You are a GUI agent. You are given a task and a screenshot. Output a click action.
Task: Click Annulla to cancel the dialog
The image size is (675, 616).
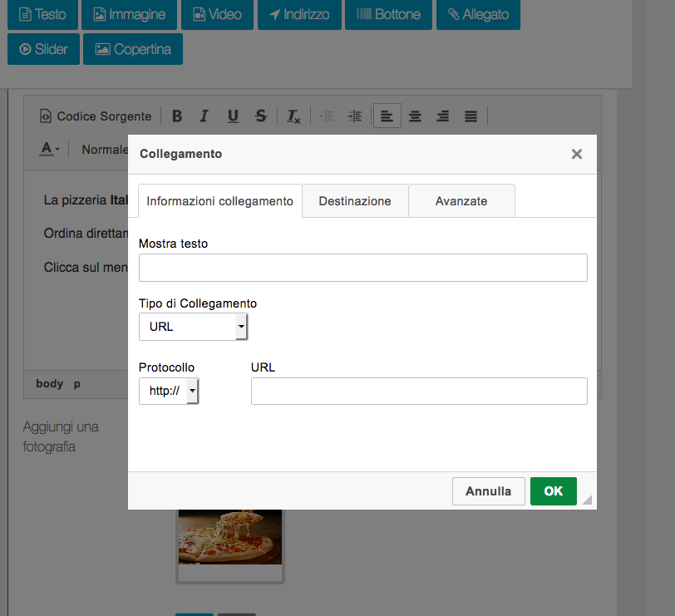488,491
